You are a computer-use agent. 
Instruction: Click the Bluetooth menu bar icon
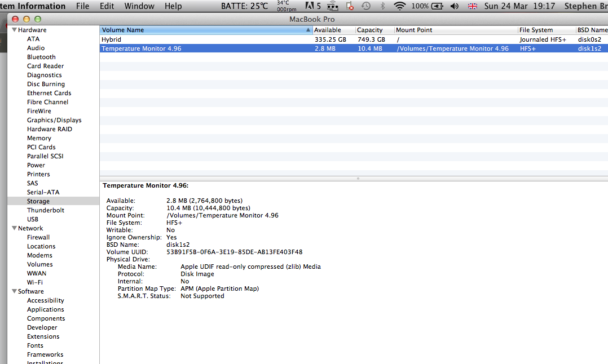[x=383, y=6]
